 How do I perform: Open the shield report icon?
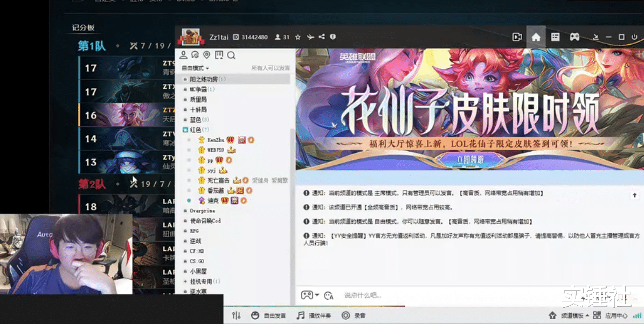tap(333, 37)
